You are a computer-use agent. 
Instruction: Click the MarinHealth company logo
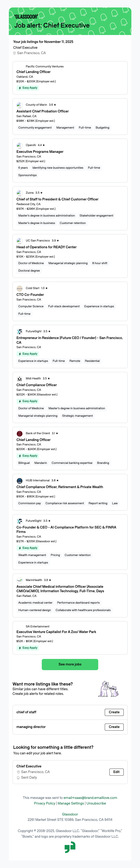click(x=20, y=580)
